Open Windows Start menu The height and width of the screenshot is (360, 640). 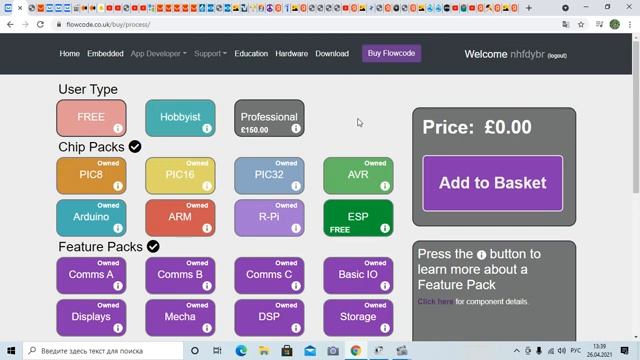pyautogui.click(x=11, y=351)
